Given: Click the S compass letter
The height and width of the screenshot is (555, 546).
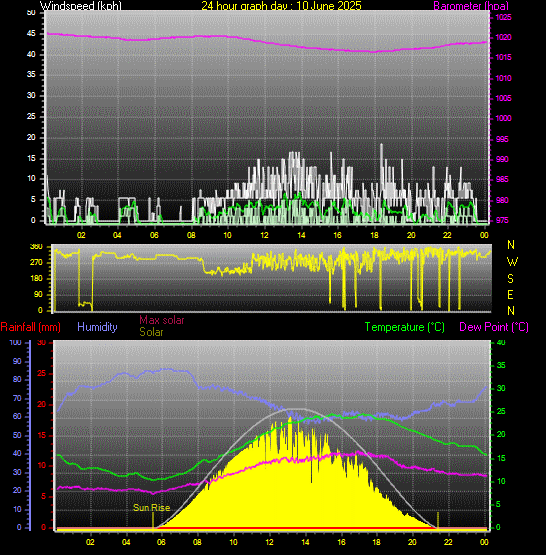Looking at the screenshot, I should pyautogui.click(x=510, y=279).
